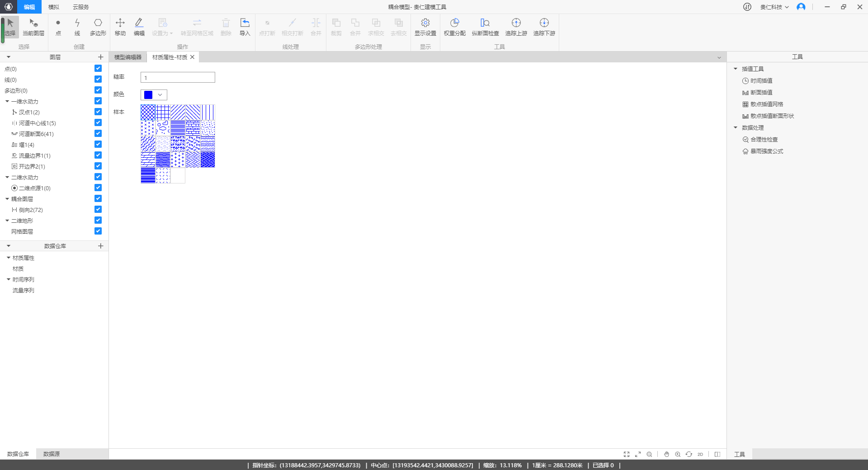868x470 pixels.
Task: Click the application logo icon
Action: pyautogui.click(x=9, y=7)
